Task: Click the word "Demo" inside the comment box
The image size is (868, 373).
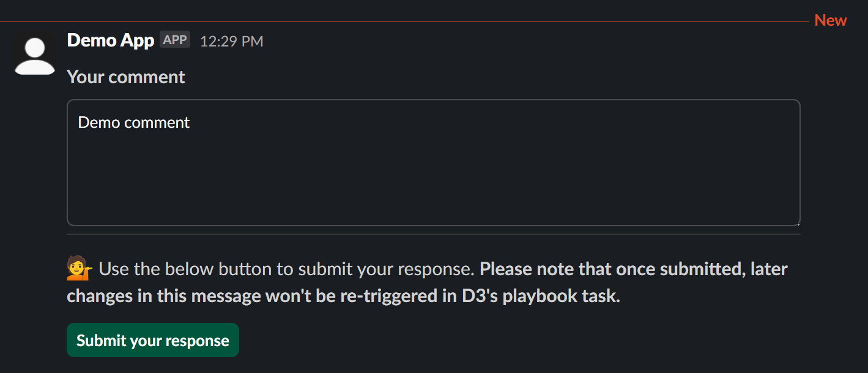Action: (99, 122)
